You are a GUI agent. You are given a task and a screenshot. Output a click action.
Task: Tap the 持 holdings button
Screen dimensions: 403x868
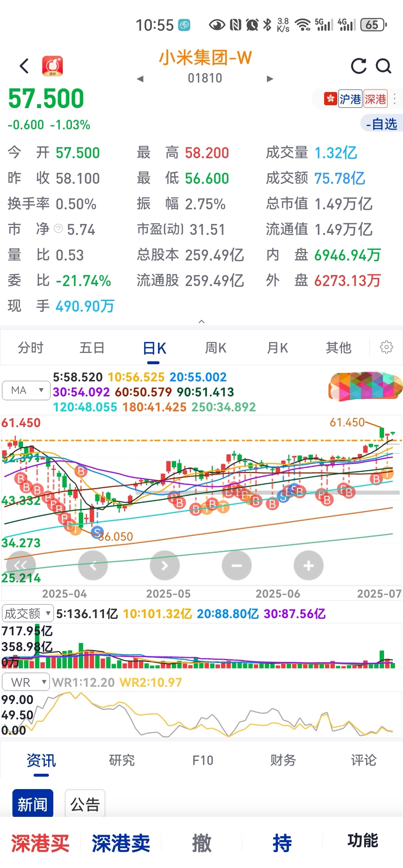[x=282, y=843]
